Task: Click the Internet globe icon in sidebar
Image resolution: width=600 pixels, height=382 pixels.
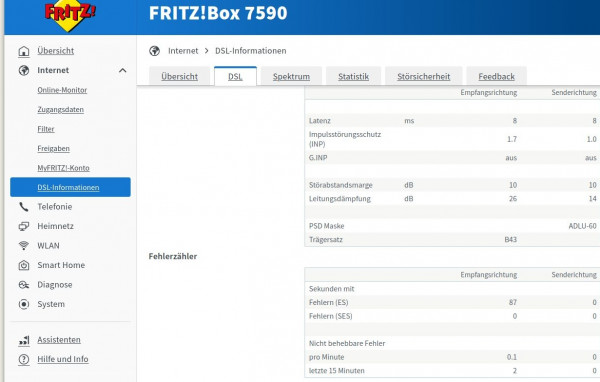Action: [24, 70]
